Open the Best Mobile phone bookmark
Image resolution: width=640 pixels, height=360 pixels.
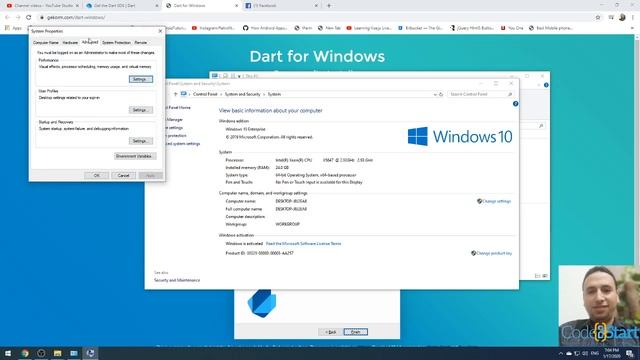(551, 28)
